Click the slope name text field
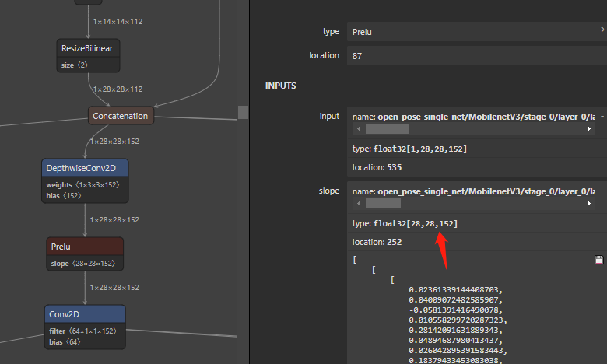Image resolution: width=607 pixels, height=364 pixels. (474, 191)
